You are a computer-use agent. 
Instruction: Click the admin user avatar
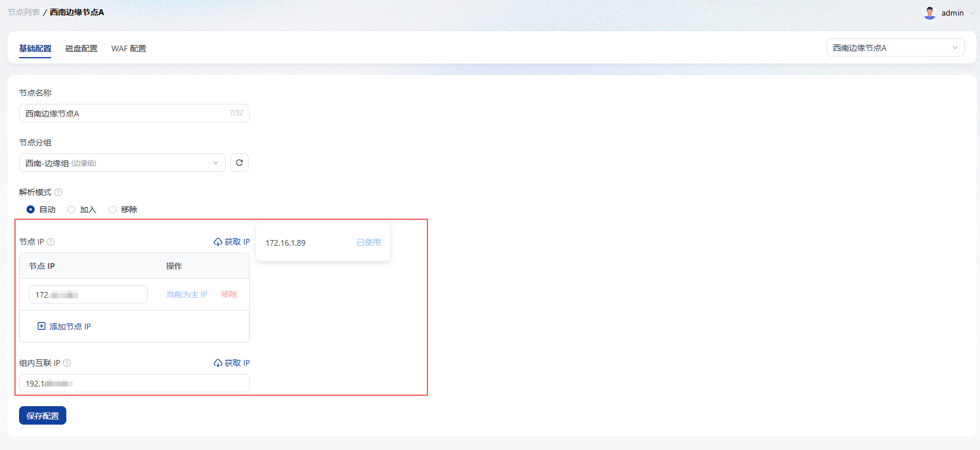pyautogui.click(x=929, y=13)
